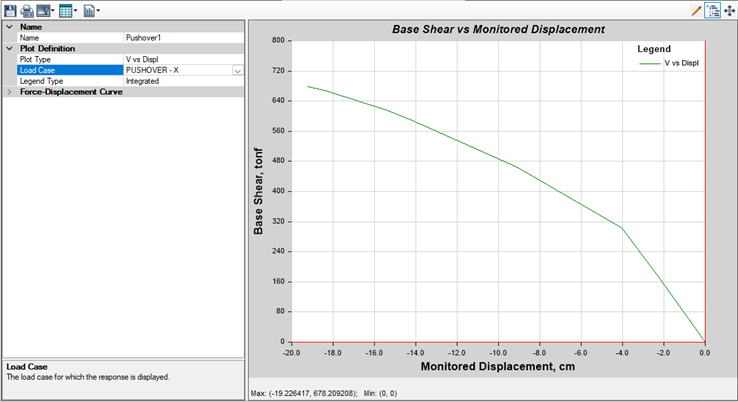Click the report document chart icon

pos(89,11)
